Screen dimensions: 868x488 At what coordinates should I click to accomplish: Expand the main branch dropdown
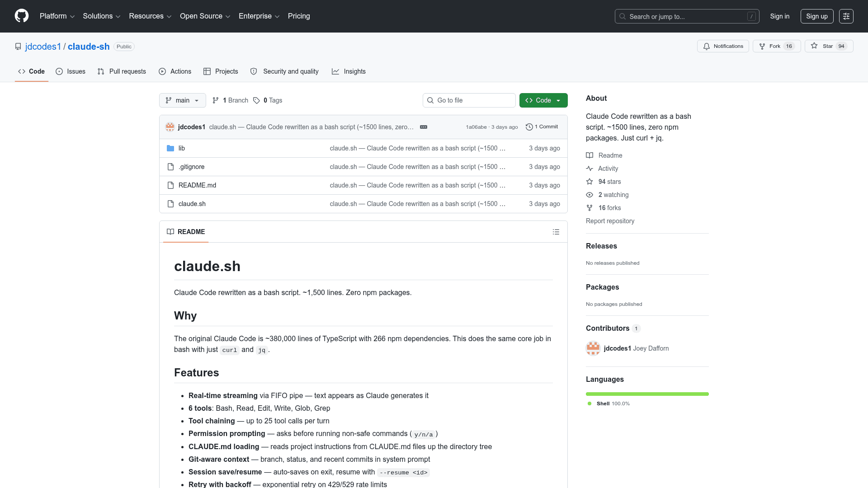point(182,100)
